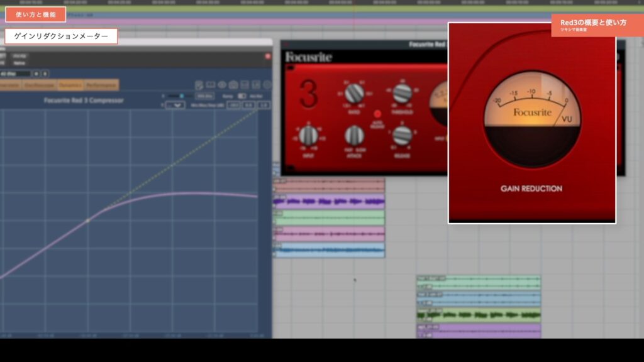Adjust the Threshold knob on the compressor
The width and height of the screenshot is (644, 362).
point(402,94)
